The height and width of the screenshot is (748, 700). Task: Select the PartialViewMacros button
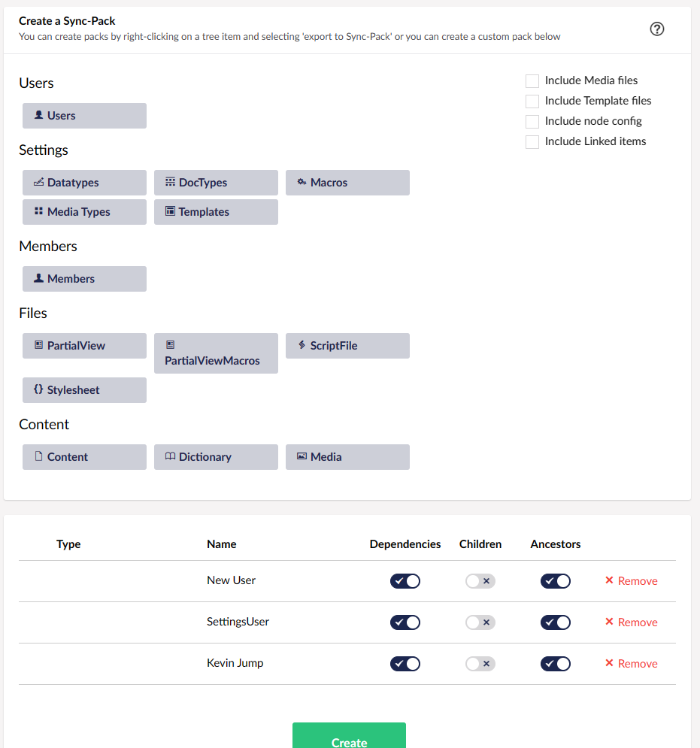[x=216, y=353]
